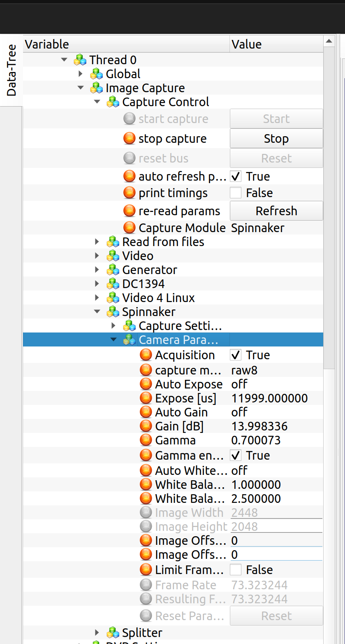Collapse the Image Capture node
The width and height of the screenshot is (345, 644).
[x=81, y=88]
